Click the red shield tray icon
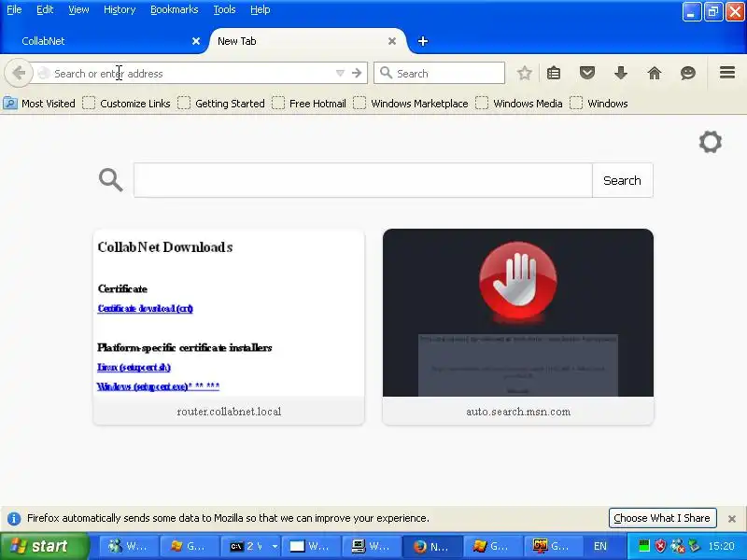The width and height of the screenshot is (747, 560). (660, 546)
